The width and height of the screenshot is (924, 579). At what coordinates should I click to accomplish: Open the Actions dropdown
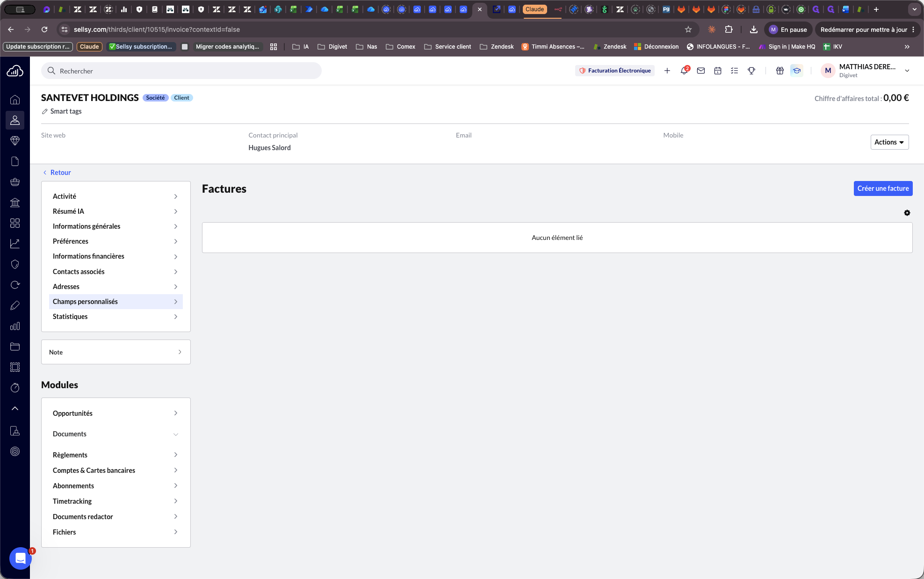pyautogui.click(x=889, y=142)
